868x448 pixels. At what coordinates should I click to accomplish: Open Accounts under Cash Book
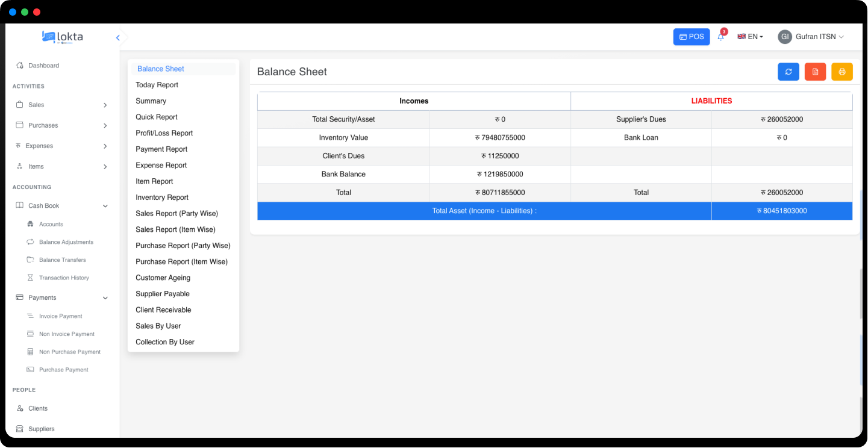tap(51, 224)
